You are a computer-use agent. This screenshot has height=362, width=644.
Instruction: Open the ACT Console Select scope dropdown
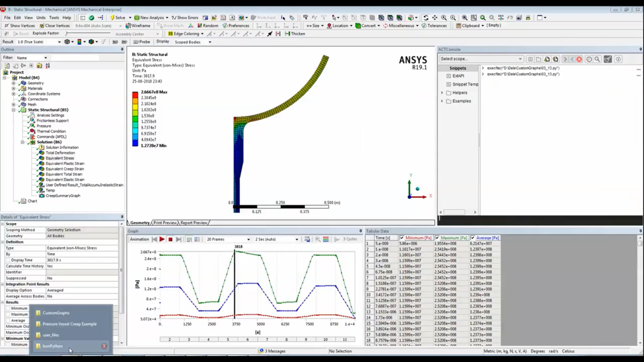[481, 59]
